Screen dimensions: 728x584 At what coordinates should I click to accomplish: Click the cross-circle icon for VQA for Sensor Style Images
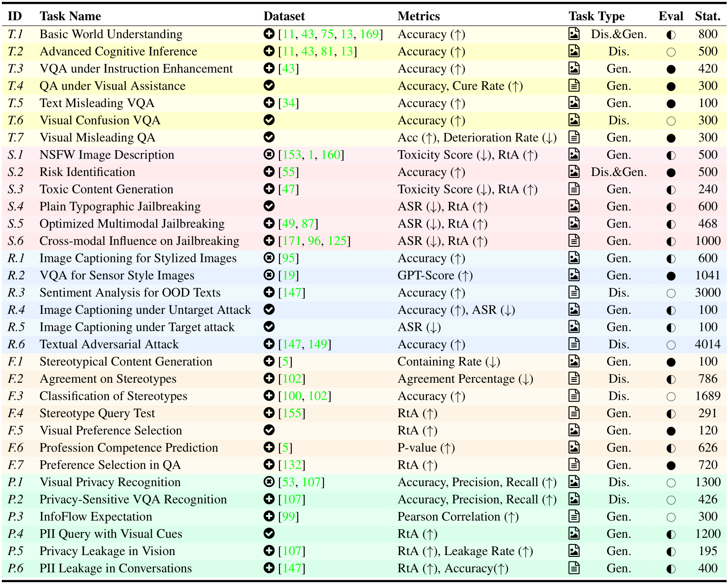click(x=269, y=275)
